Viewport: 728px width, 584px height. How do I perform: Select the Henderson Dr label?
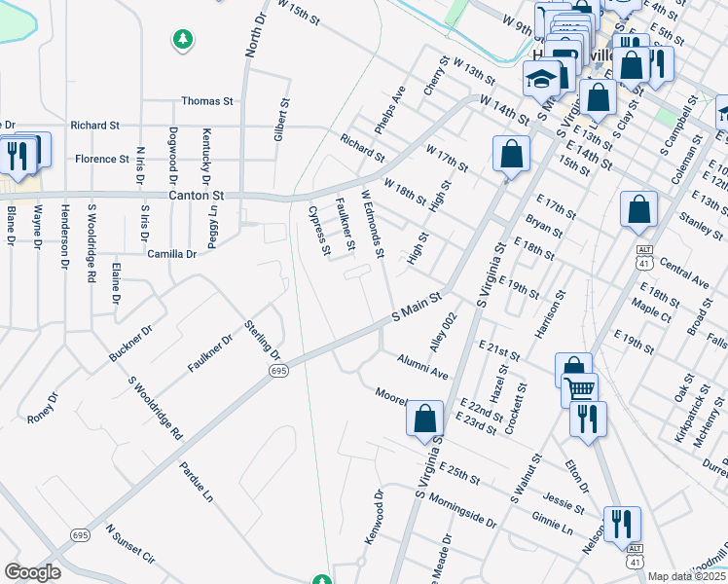click(x=65, y=237)
